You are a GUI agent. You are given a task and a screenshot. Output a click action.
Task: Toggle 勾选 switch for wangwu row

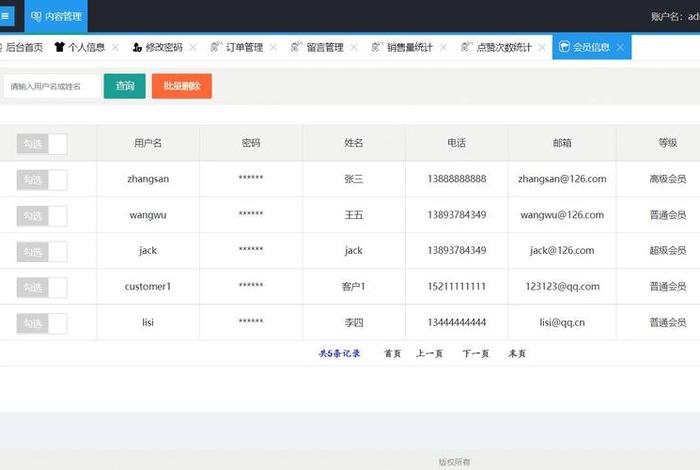[x=42, y=216]
